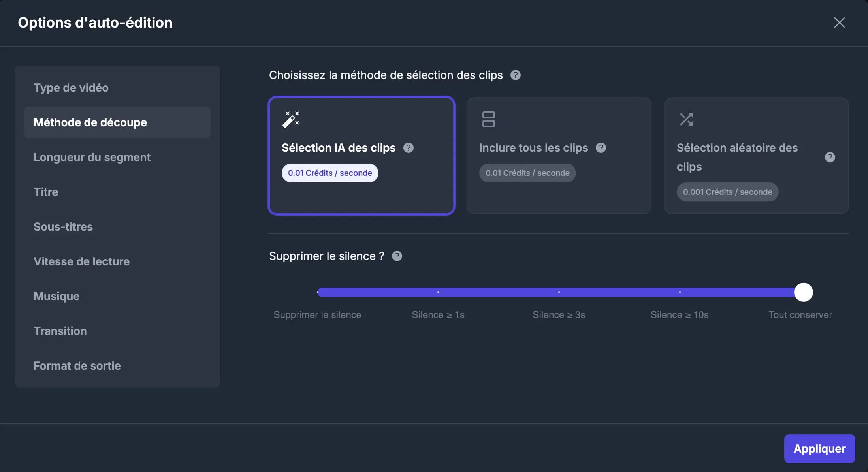The width and height of the screenshot is (868, 472).
Task: Switch to the Titre section
Action: 46,192
